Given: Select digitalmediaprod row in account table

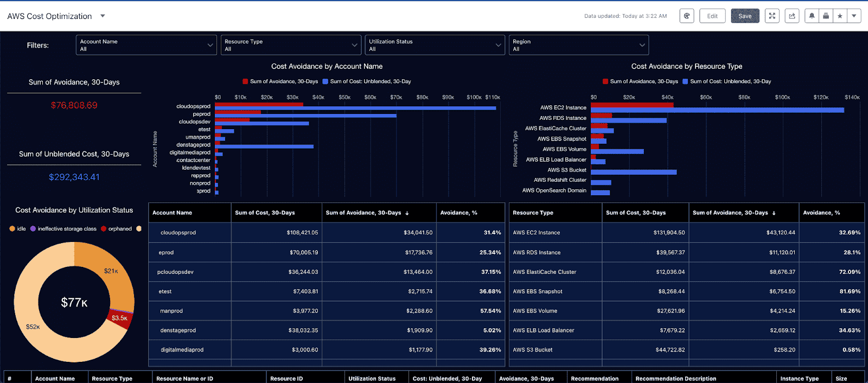Looking at the screenshot, I should pos(326,349).
